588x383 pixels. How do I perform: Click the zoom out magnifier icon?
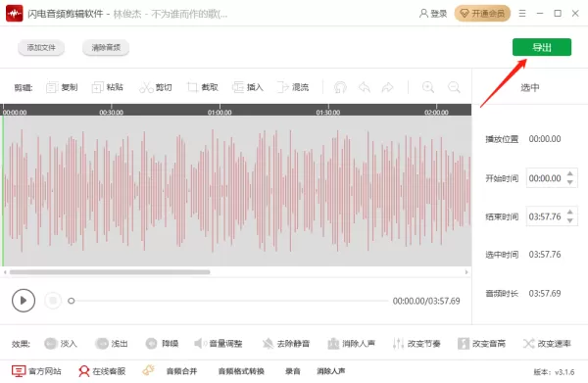pos(454,87)
